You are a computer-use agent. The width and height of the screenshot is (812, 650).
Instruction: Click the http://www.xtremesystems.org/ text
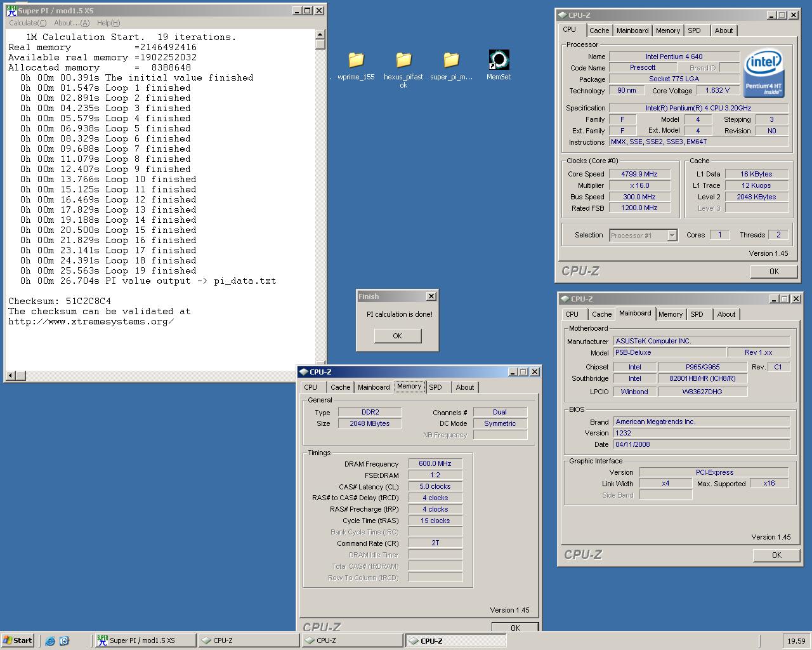(x=91, y=321)
